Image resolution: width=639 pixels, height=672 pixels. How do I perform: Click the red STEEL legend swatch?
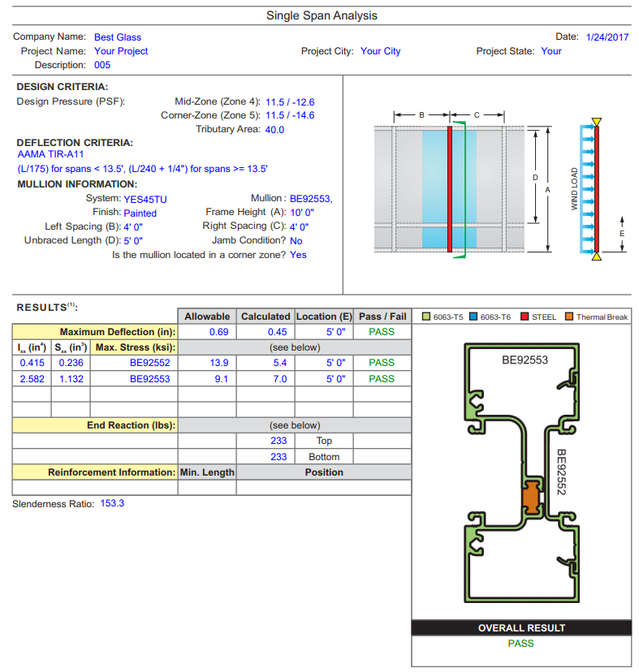pyautogui.click(x=525, y=317)
